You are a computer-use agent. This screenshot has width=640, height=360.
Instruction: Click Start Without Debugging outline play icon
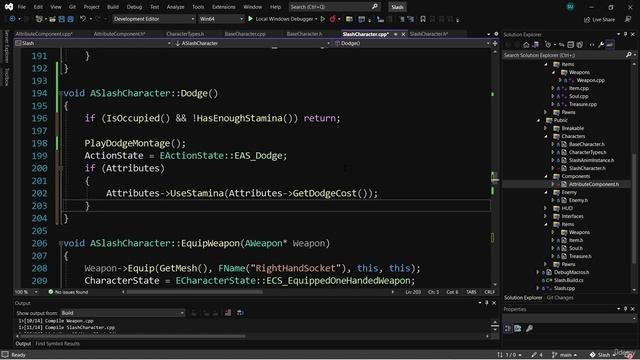click(x=323, y=19)
